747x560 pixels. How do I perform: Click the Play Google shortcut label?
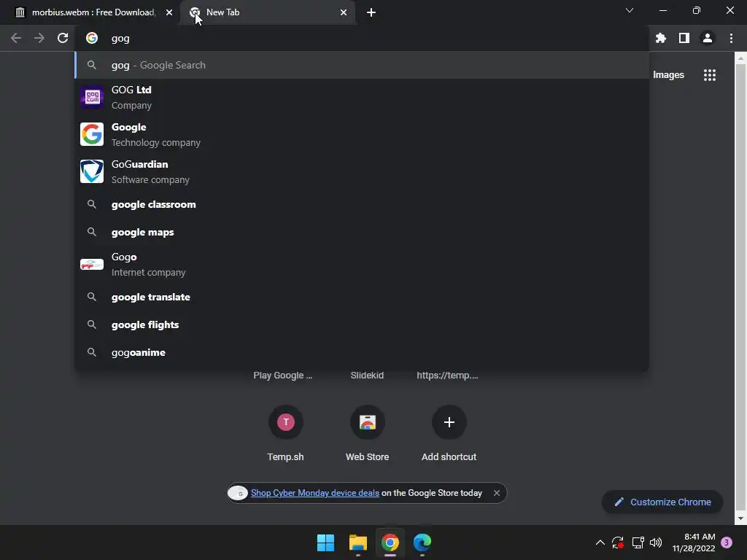pyautogui.click(x=282, y=376)
